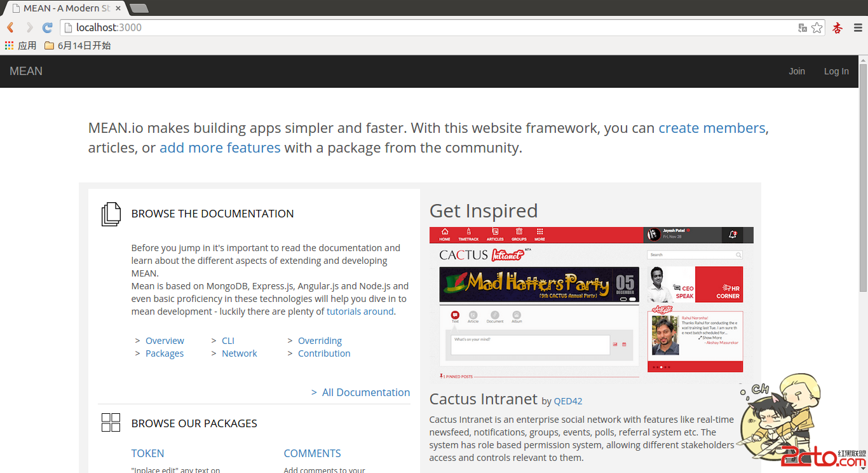The height and width of the screenshot is (473, 868).
Task: Click the BROWSE OUR PACKAGES heading
Action: click(x=194, y=423)
